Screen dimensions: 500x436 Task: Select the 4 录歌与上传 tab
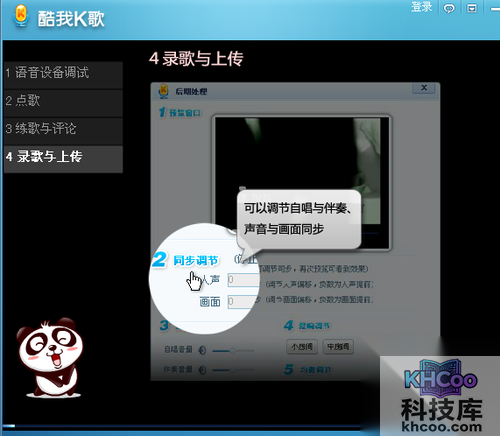click(63, 159)
